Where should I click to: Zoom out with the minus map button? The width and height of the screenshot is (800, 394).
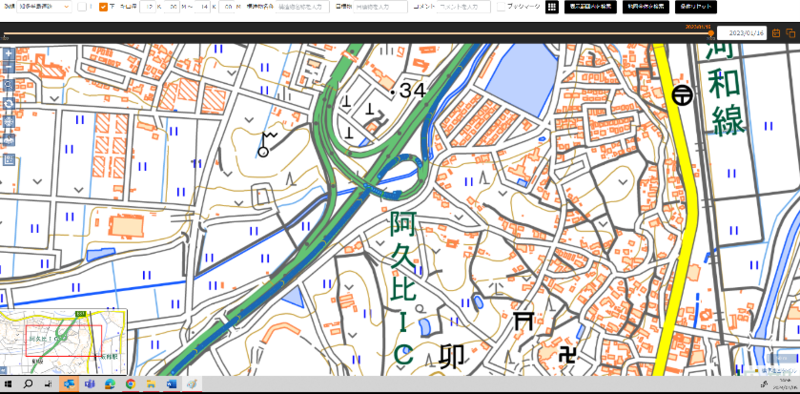click(x=9, y=67)
